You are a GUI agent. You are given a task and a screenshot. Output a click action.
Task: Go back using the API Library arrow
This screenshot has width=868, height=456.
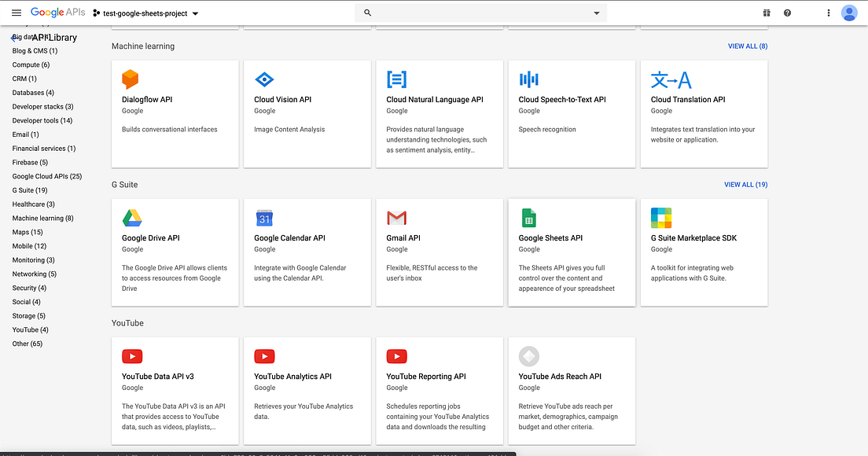click(x=14, y=39)
